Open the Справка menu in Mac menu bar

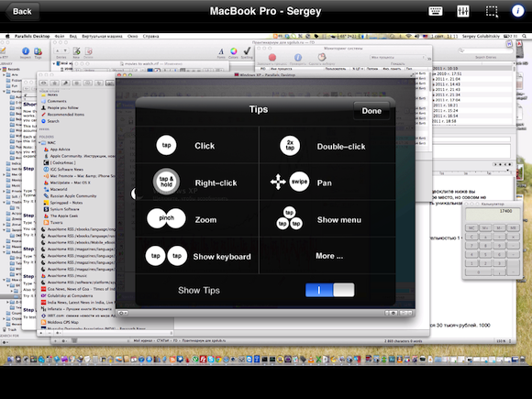click(151, 36)
